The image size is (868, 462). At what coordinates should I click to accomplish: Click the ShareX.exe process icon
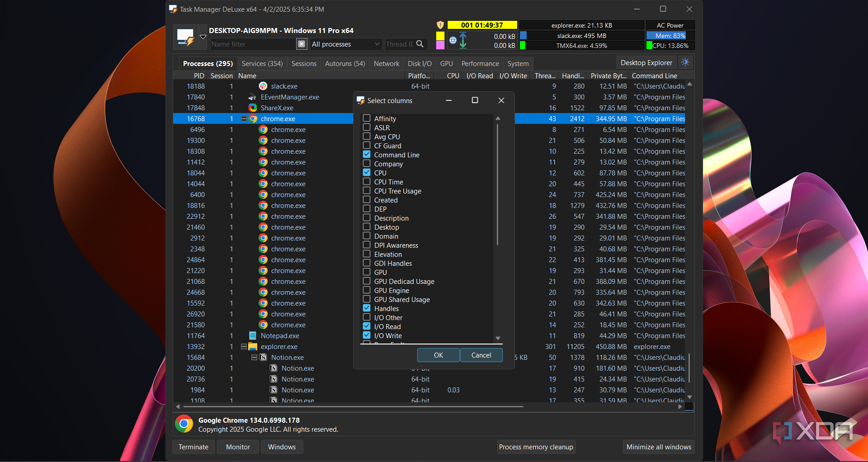pos(253,108)
